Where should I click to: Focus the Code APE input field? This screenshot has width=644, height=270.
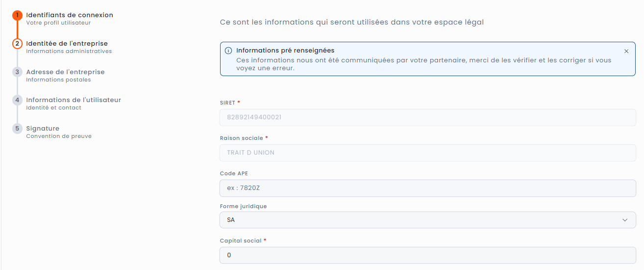point(428,188)
